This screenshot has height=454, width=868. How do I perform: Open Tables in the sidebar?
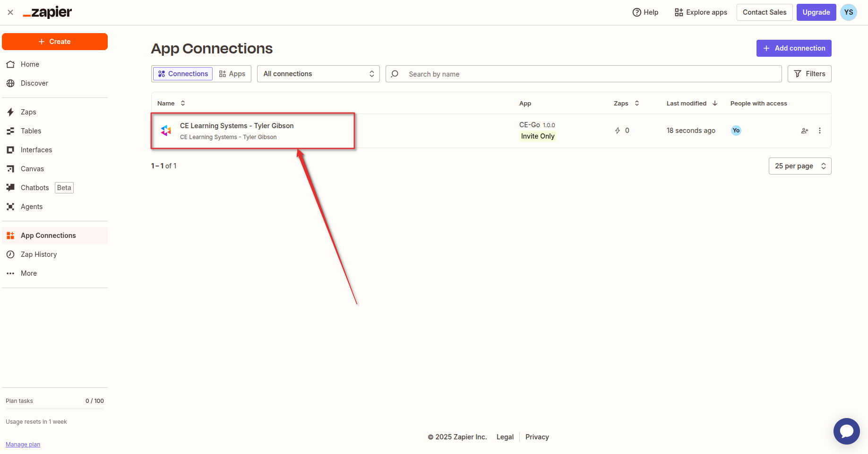pos(55,131)
